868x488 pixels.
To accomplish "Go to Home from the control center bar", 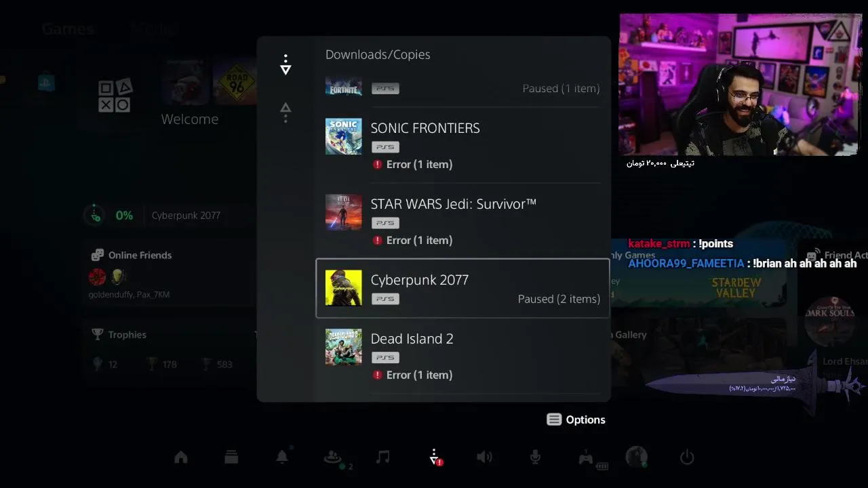I will [x=181, y=457].
